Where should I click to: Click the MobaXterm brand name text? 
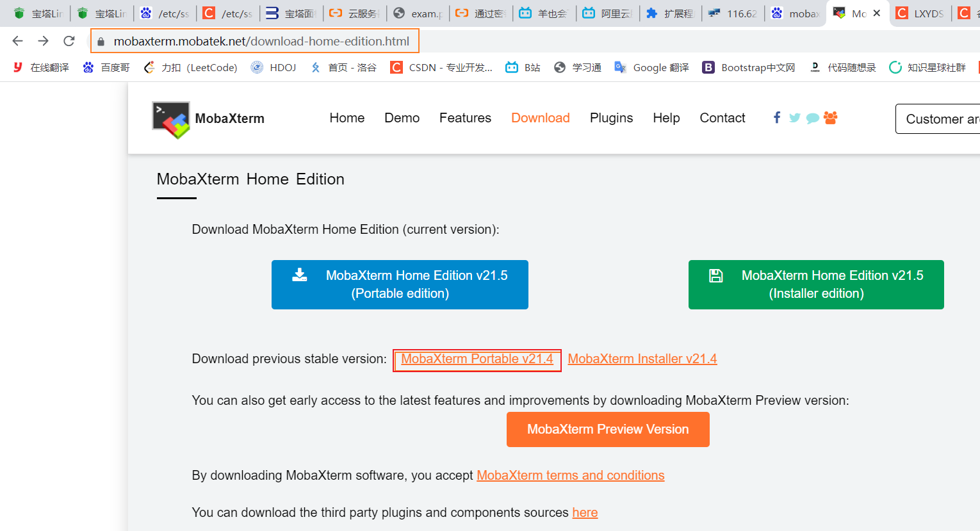(229, 118)
